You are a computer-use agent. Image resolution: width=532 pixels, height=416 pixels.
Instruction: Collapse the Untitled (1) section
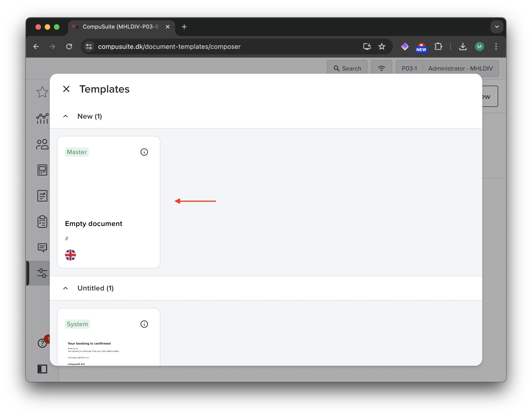click(66, 288)
